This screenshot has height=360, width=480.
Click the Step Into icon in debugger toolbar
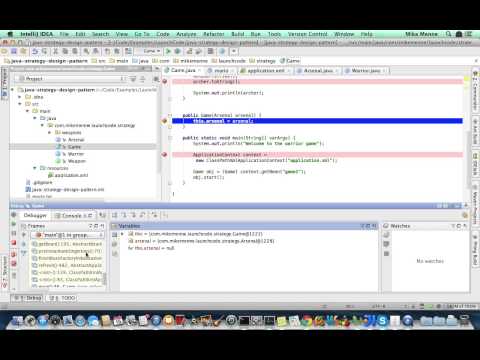(x=124, y=215)
